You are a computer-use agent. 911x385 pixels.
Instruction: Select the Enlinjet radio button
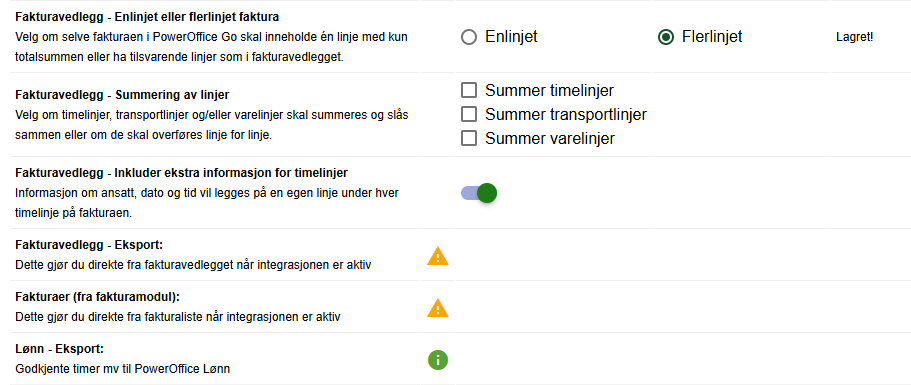(x=468, y=37)
